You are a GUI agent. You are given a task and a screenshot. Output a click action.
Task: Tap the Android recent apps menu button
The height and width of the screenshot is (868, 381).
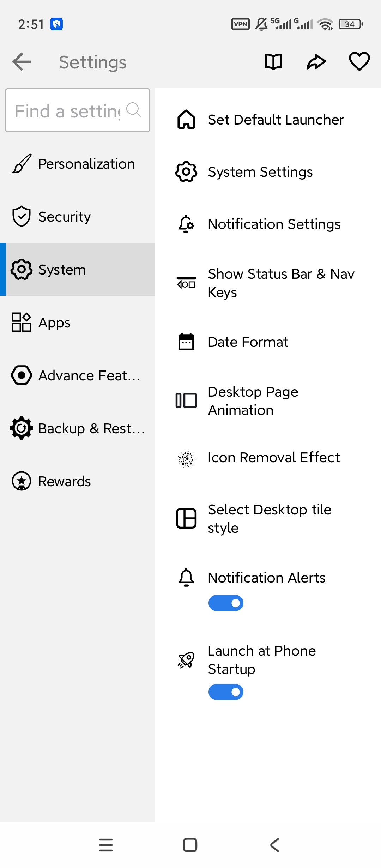click(106, 845)
